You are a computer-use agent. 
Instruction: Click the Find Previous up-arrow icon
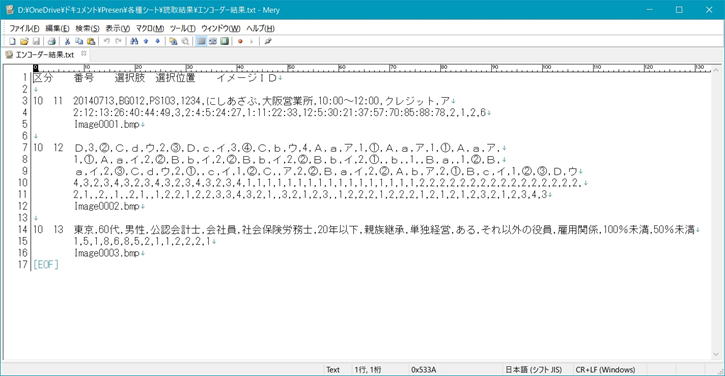pyautogui.click(x=146, y=41)
